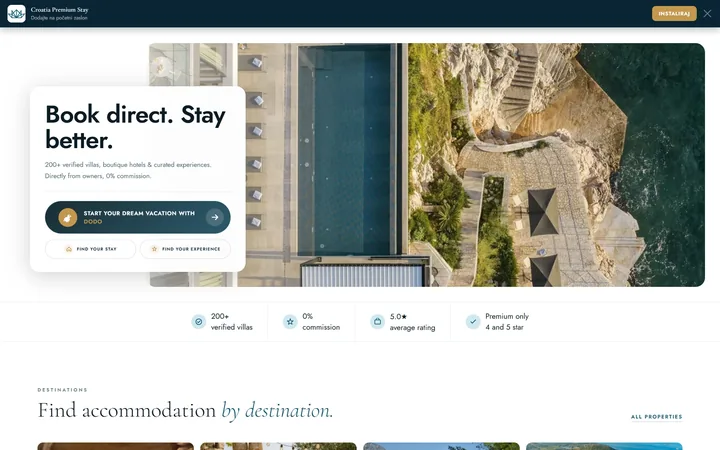Click the Croatia Premium Stay lotus logo
Viewport: 720px width, 450px height.
click(x=16, y=13)
